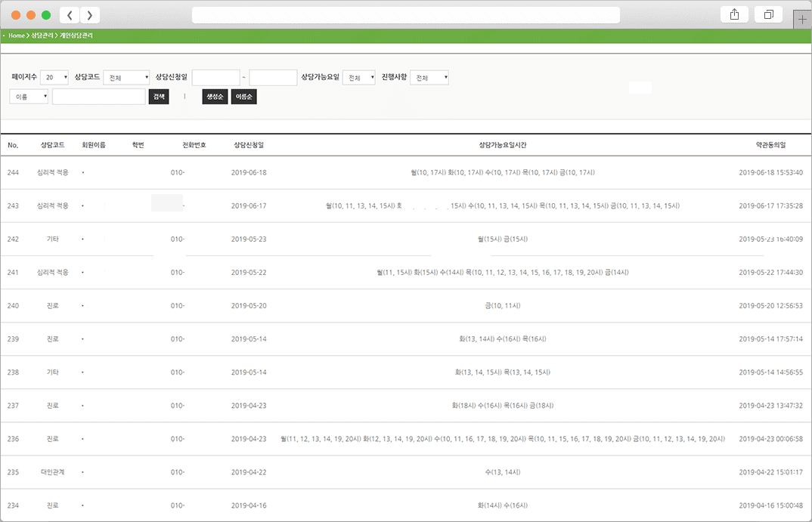Select availability text 금(10, 11시)
812x522 pixels.
pyautogui.click(x=503, y=306)
